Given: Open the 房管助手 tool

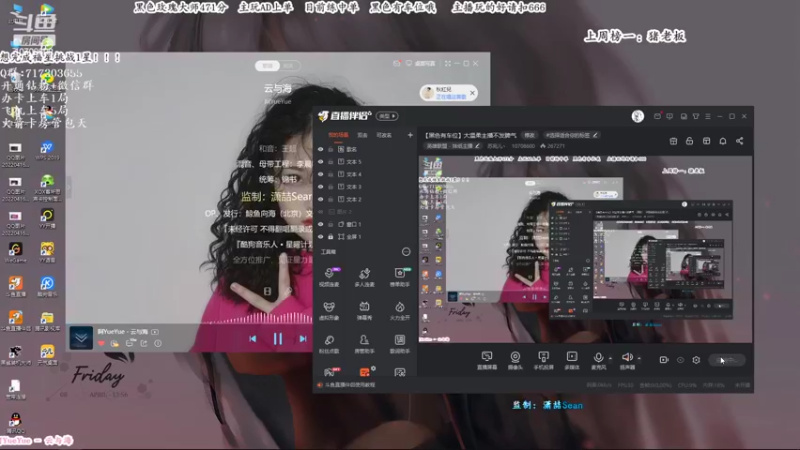Looking at the screenshot, I should tap(364, 344).
